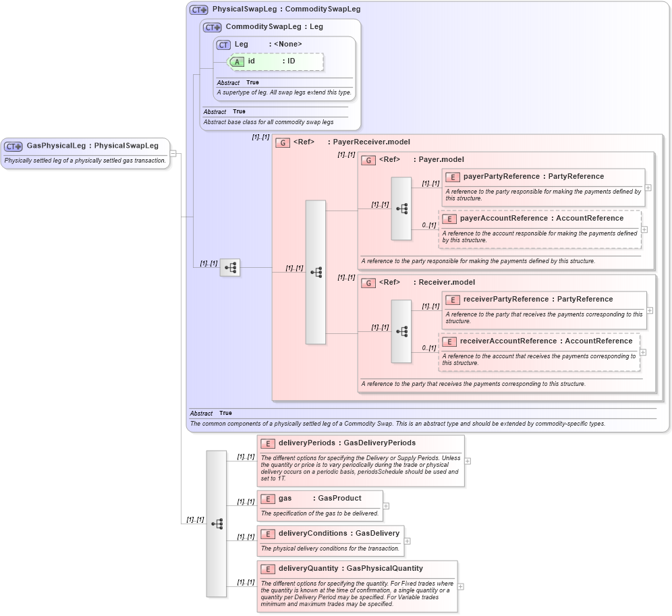The width and height of the screenshot is (672, 616).
Task: Expand the GasProduct details for gas
Action: 385,505
